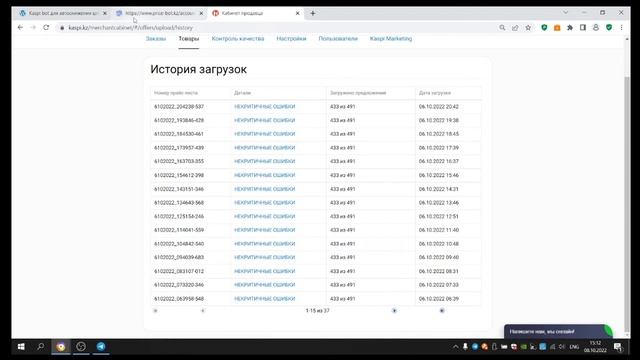Viewport: 640px width, 360px height.
Task: Open the browser profile avatar icon
Action: tap(596, 27)
